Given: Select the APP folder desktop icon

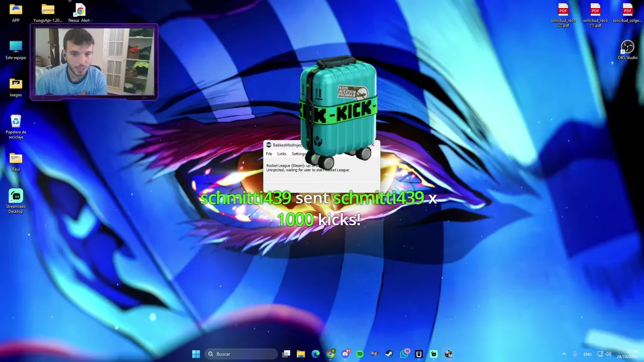Looking at the screenshot, I should pos(16,13).
